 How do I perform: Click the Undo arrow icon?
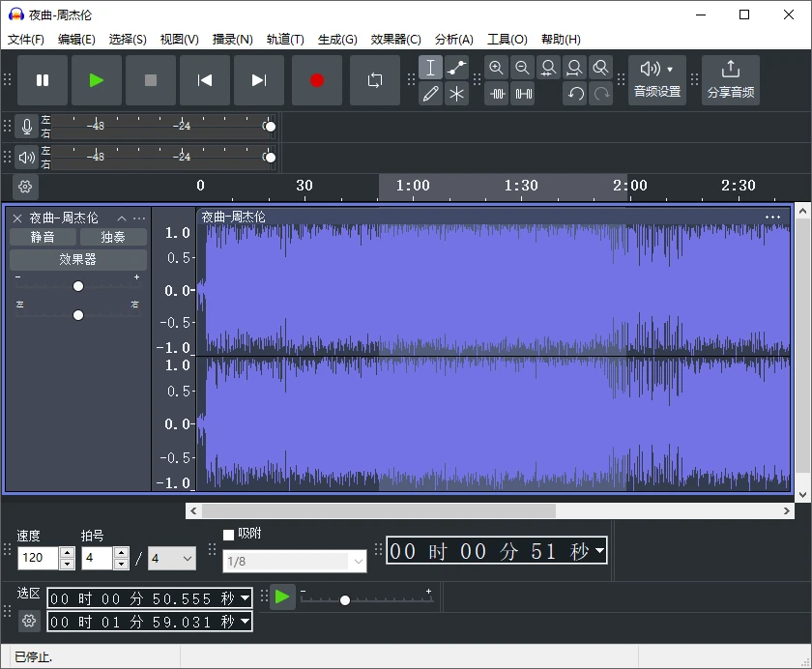point(576,94)
